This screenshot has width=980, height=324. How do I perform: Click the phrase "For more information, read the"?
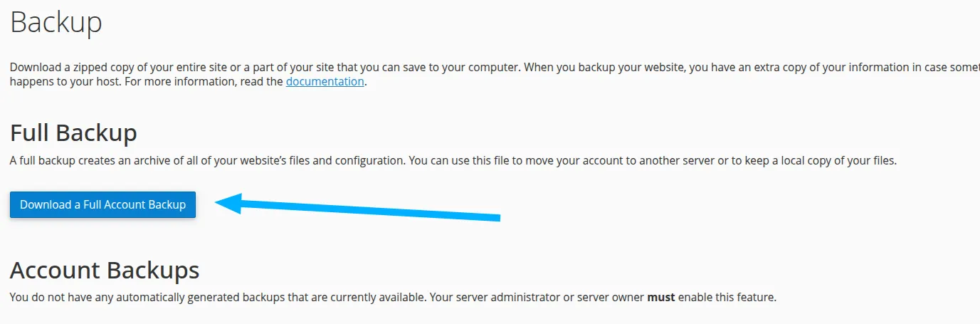206,81
